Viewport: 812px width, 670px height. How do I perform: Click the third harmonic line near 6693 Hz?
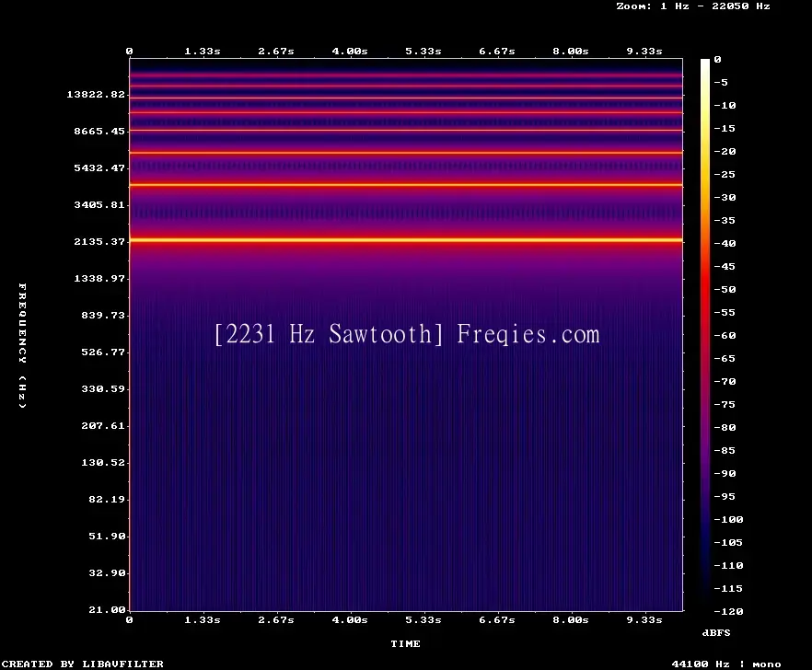(406, 153)
